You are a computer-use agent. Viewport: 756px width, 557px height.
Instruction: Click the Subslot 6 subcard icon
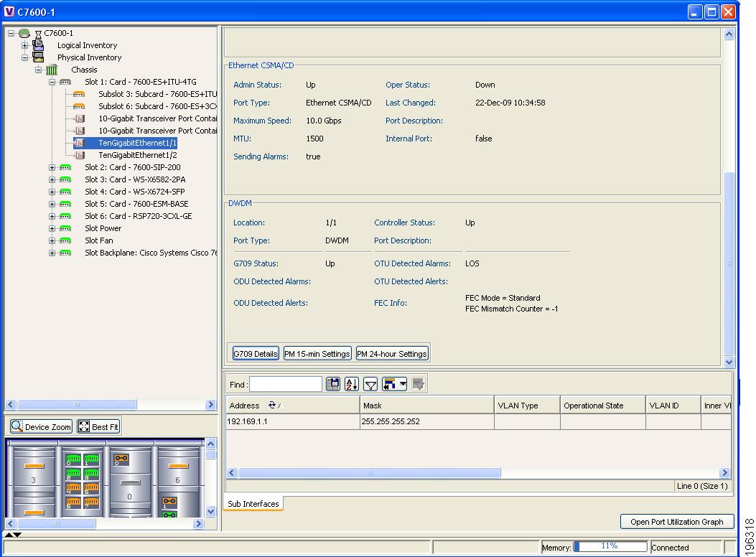point(79,106)
